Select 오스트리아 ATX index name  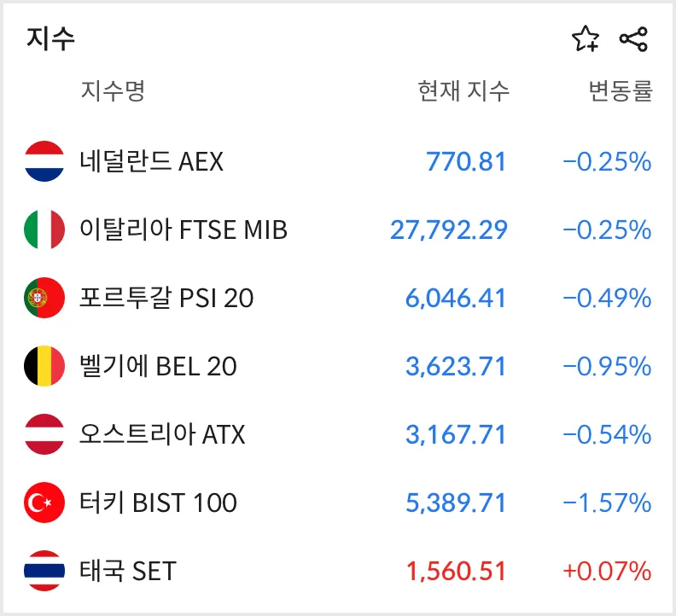(162, 434)
